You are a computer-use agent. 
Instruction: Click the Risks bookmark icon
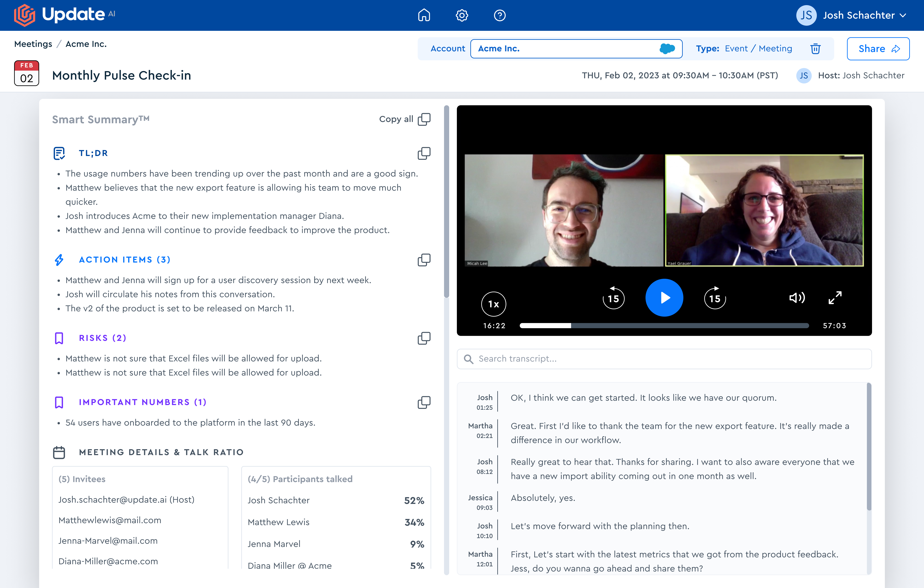59,338
